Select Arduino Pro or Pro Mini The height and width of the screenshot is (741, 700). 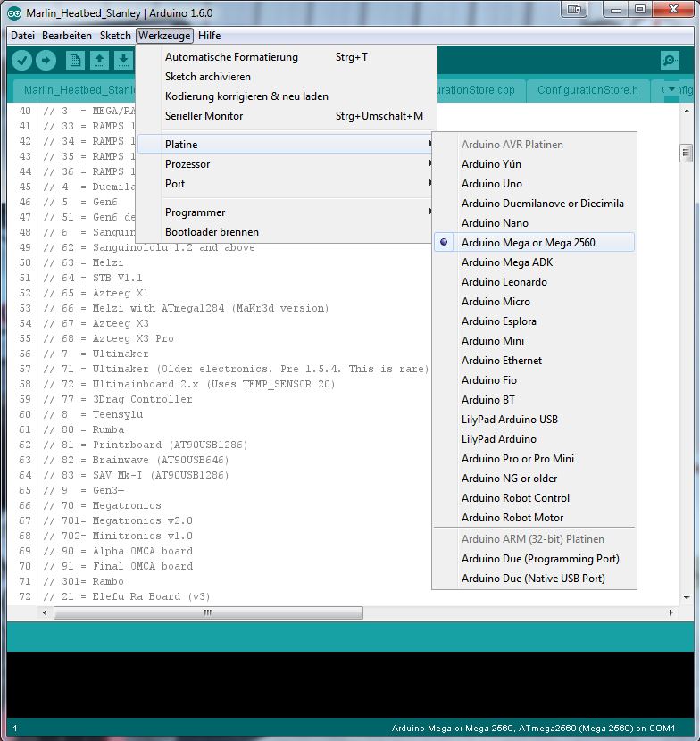point(534,459)
